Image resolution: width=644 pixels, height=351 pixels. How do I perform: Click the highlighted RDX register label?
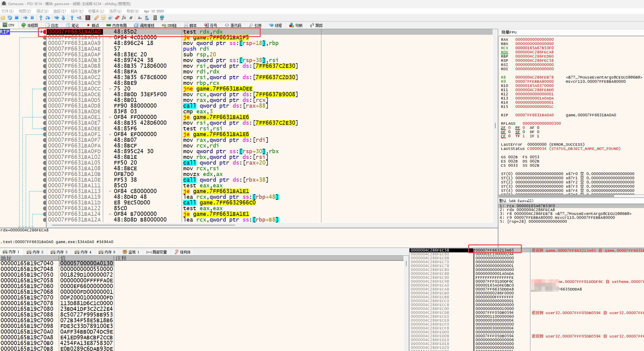tap(504, 52)
